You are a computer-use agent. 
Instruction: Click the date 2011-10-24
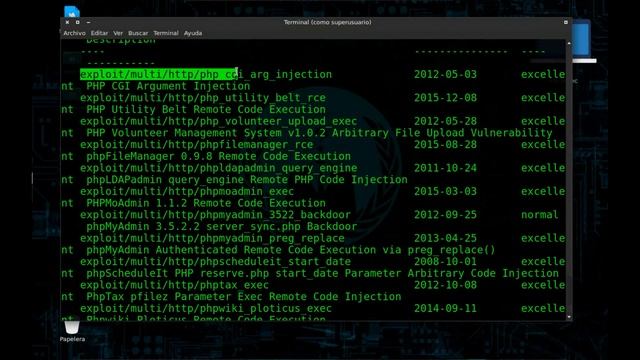(445, 168)
